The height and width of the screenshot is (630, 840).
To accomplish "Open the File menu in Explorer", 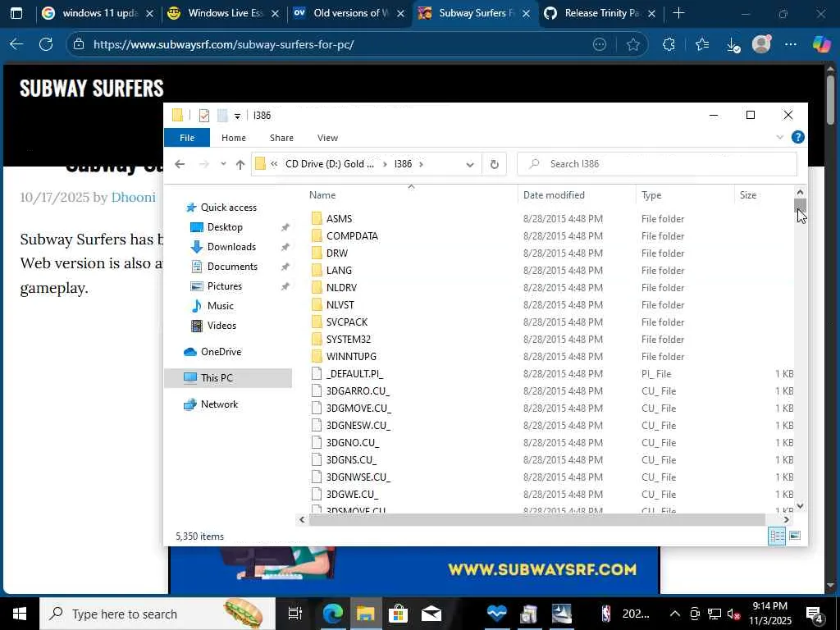I will (x=187, y=138).
